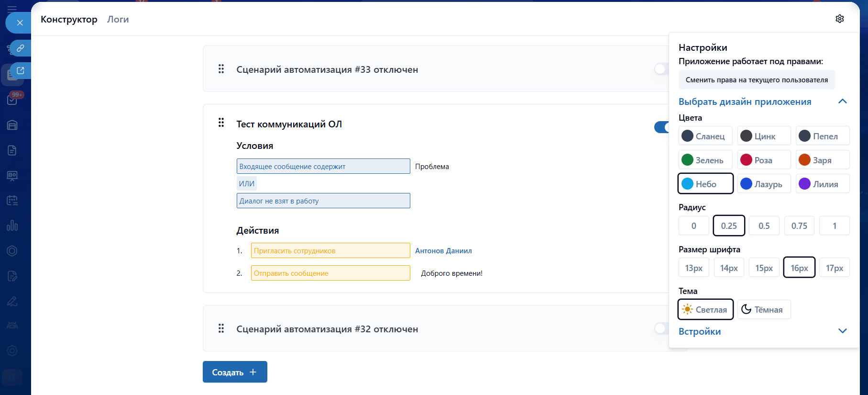Open the document icon in left sidebar

point(12,150)
